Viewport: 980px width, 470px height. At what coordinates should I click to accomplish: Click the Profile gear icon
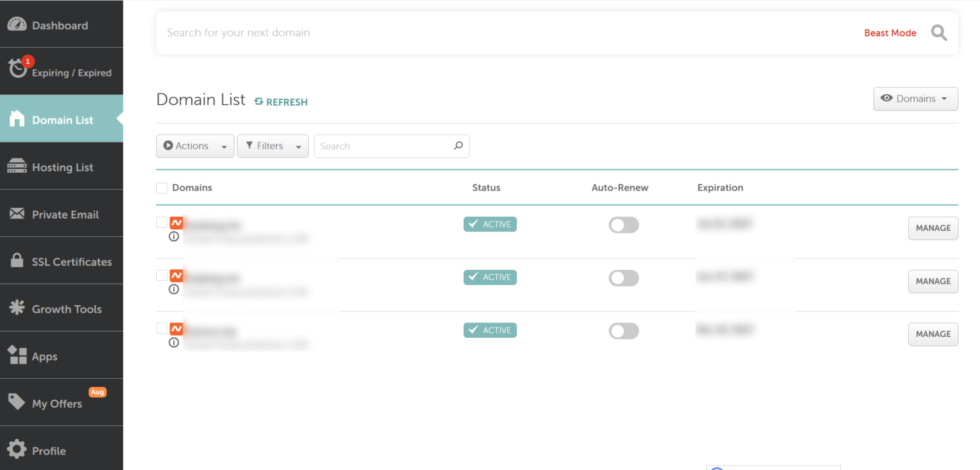tap(17, 449)
